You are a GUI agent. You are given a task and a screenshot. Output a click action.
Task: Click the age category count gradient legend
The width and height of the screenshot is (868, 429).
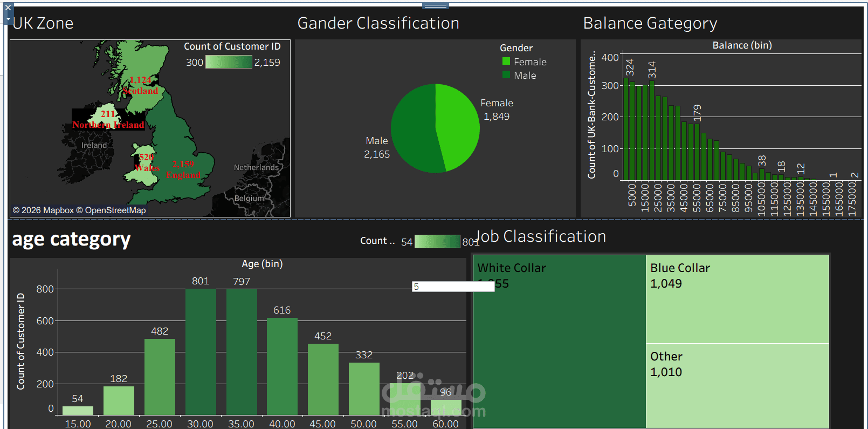[437, 241]
